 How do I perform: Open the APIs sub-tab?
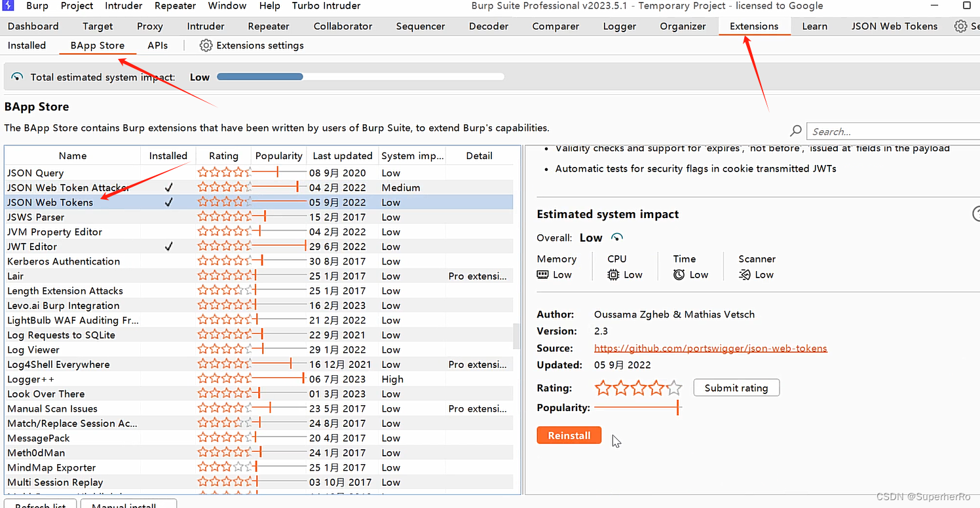[157, 45]
